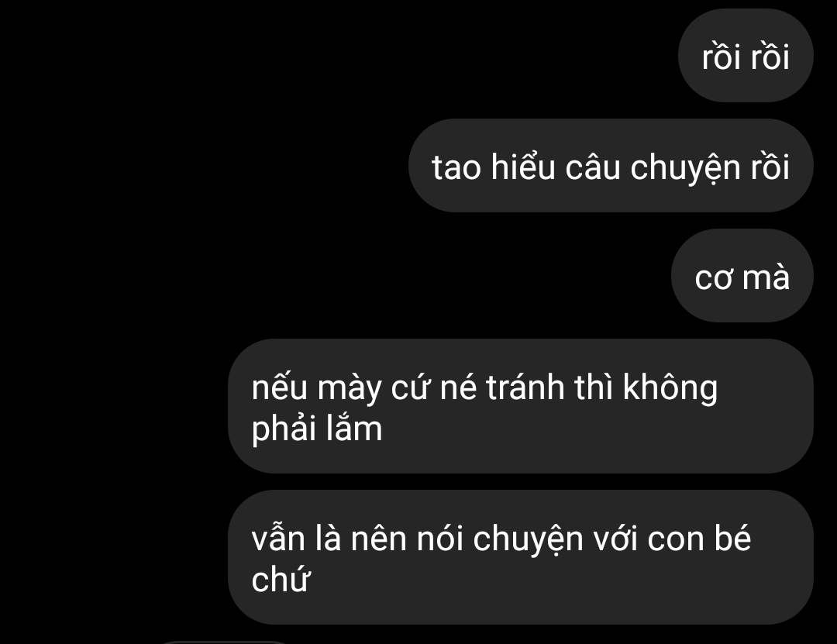Image resolution: width=837 pixels, height=644 pixels.
Task: Click the word 'chứ' ending the last message
Action: click(281, 580)
